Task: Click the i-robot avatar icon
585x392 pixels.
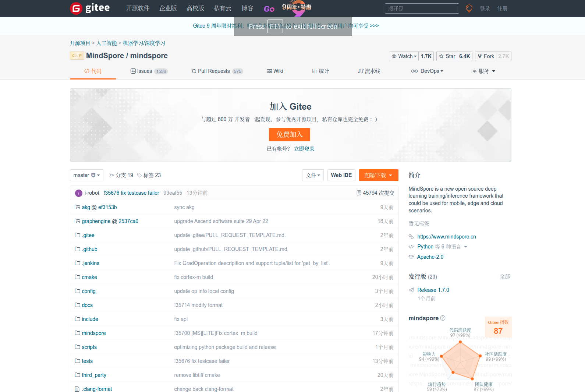Action: [x=78, y=193]
